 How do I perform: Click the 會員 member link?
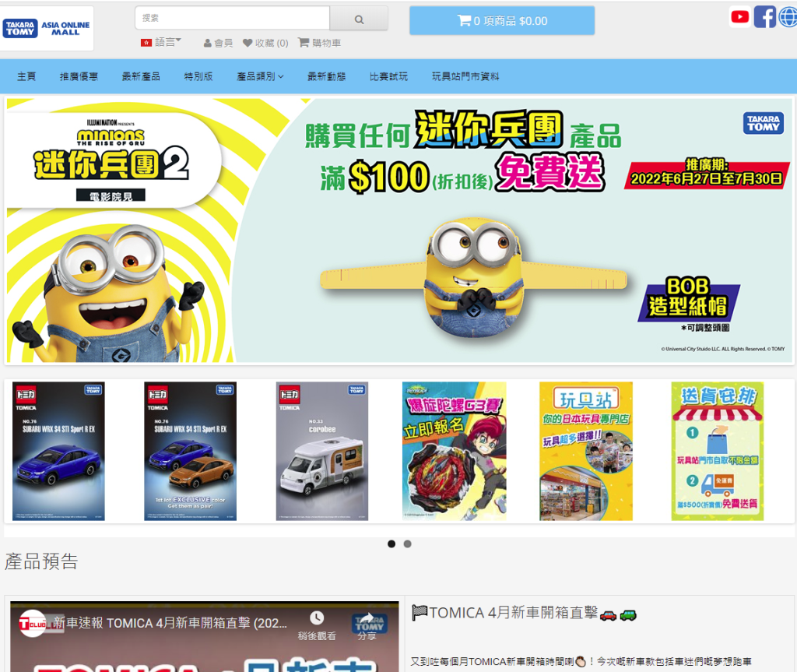(223, 44)
